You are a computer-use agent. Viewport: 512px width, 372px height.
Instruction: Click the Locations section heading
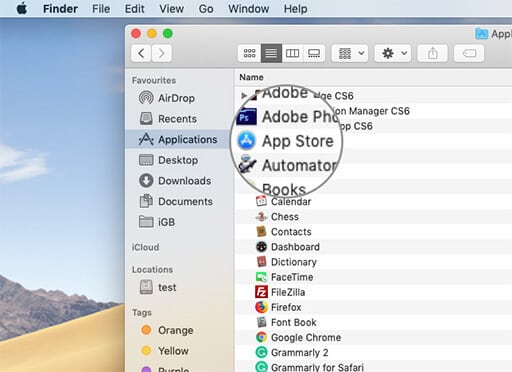(x=152, y=269)
